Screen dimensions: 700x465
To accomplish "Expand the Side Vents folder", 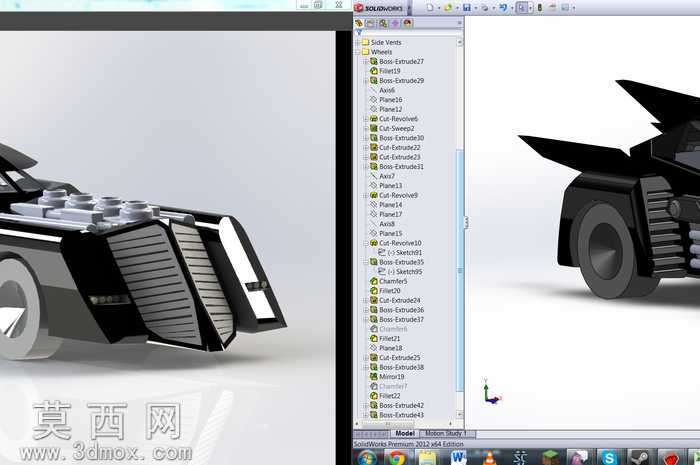I will pyautogui.click(x=358, y=42).
